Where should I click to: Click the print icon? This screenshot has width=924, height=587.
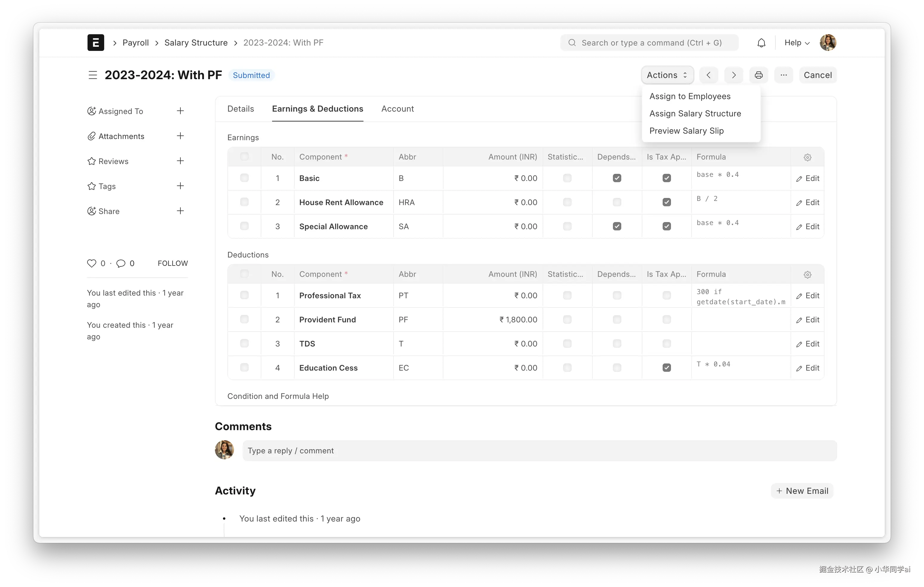pos(758,75)
